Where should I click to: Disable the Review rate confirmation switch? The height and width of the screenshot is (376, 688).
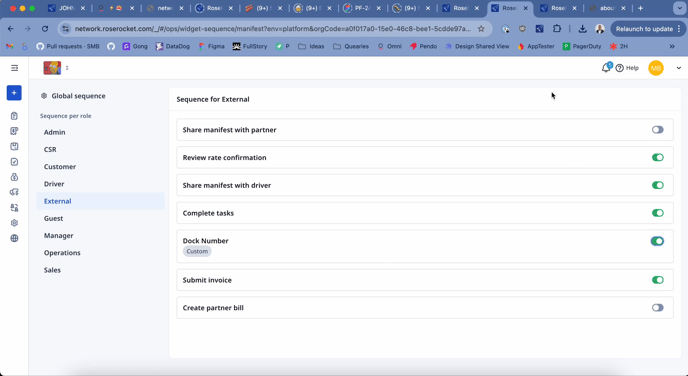pos(657,158)
